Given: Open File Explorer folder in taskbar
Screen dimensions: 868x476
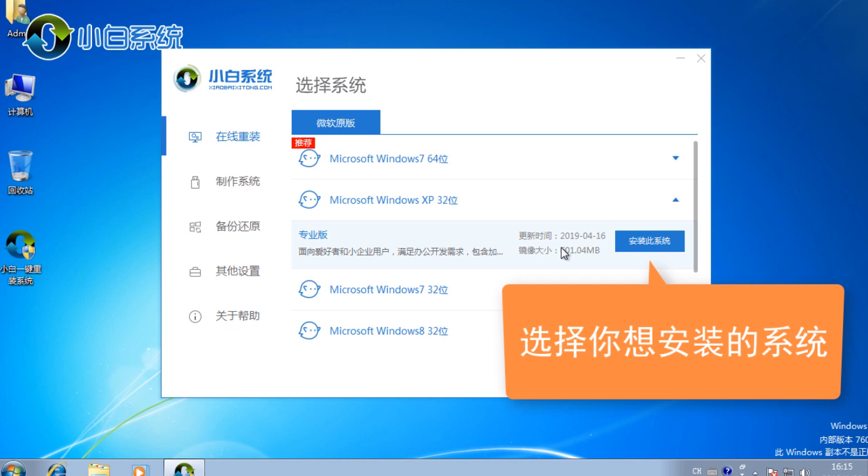Looking at the screenshot, I should point(99,470).
